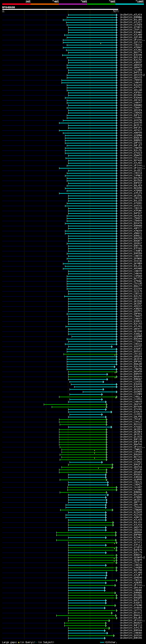
Task: Click the orange ~40% identity legend segment
Action: coord(45,4)
